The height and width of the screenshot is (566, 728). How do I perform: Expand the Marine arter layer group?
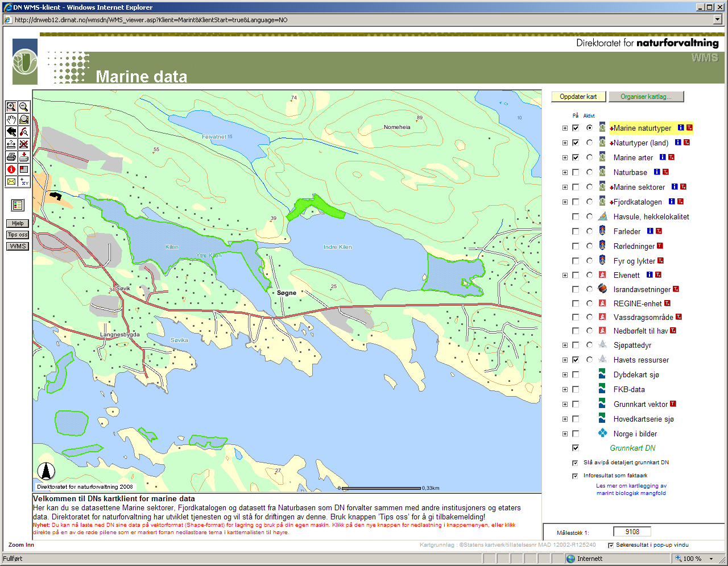(565, 157)
